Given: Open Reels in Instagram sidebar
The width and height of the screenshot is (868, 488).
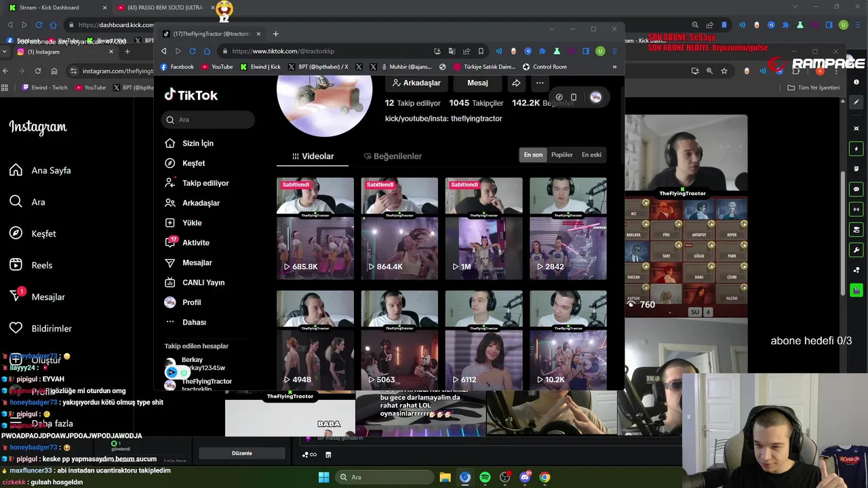Looking at the screenshot, I should pos(31,265).
